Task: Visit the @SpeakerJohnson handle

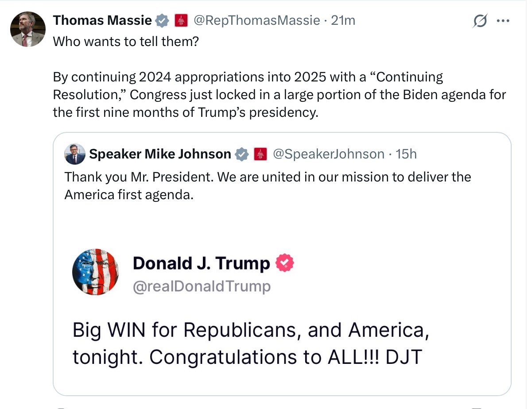Action: [329, 154]
